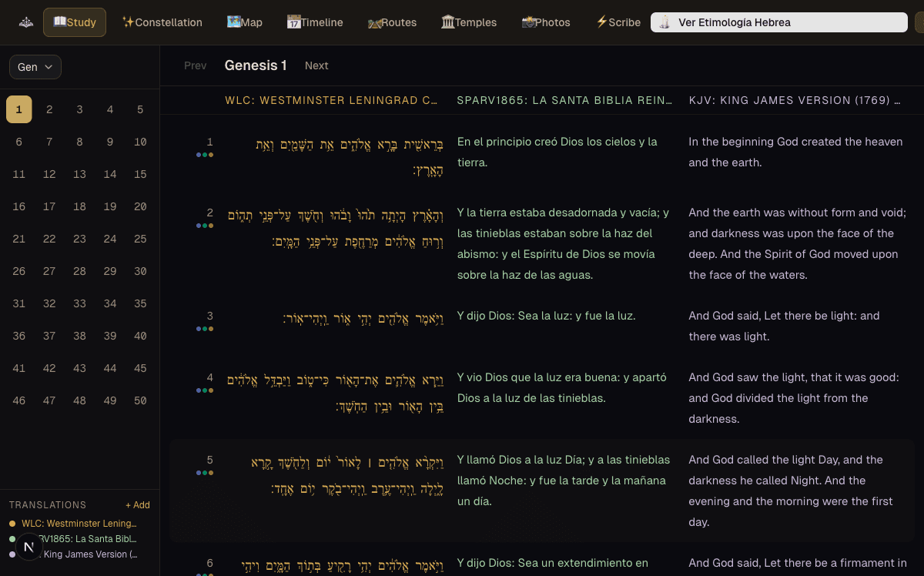Click the Routes icon
The width and height of the screenshot is (924, 576).
coord(392,22)
